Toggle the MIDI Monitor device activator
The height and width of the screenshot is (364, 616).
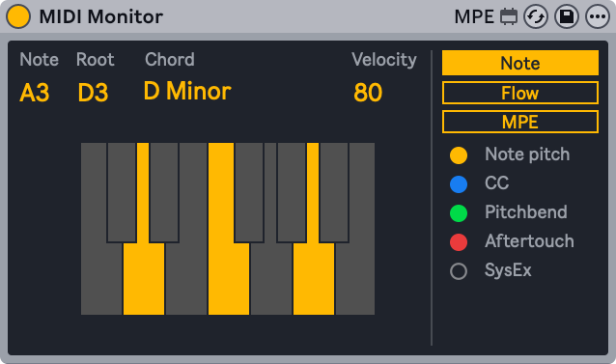tap(18, 16)
